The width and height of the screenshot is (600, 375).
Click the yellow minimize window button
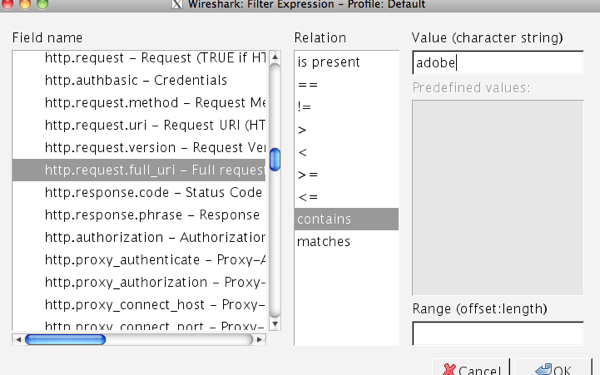[x=25, y=4]
